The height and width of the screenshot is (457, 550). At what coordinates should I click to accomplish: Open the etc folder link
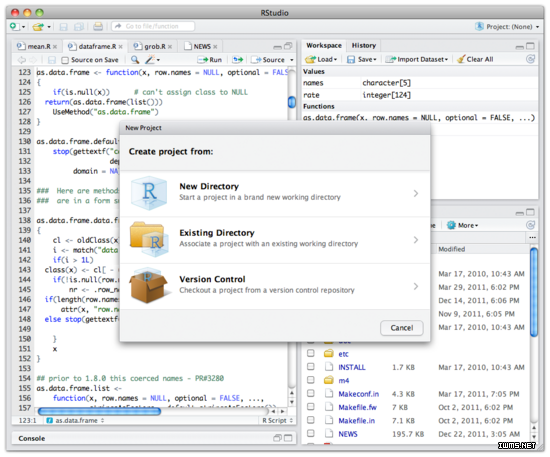pyautogui.click(x=343, y=354)
